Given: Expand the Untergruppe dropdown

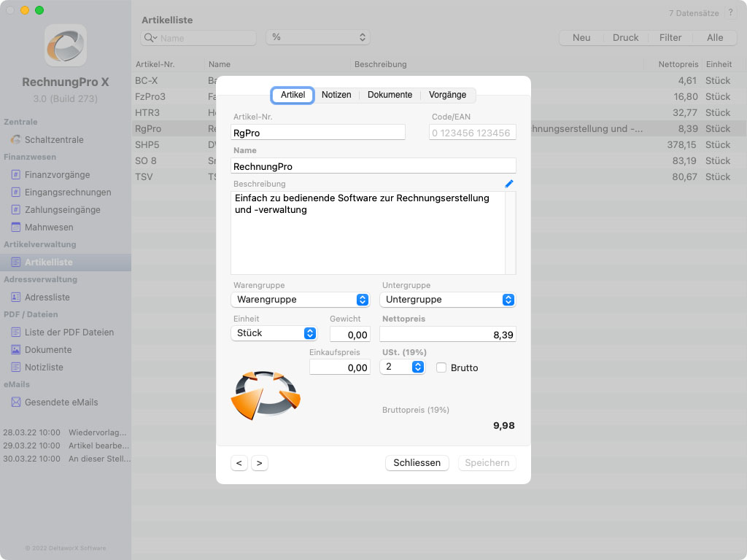Looking at the screenshot, I should click(448, 300).
